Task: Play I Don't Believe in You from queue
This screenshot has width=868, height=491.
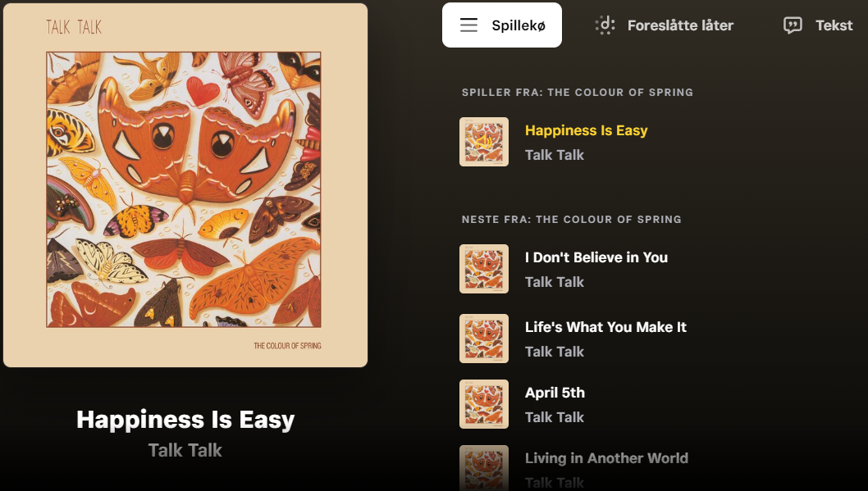Action: click(x=596, y=257)
